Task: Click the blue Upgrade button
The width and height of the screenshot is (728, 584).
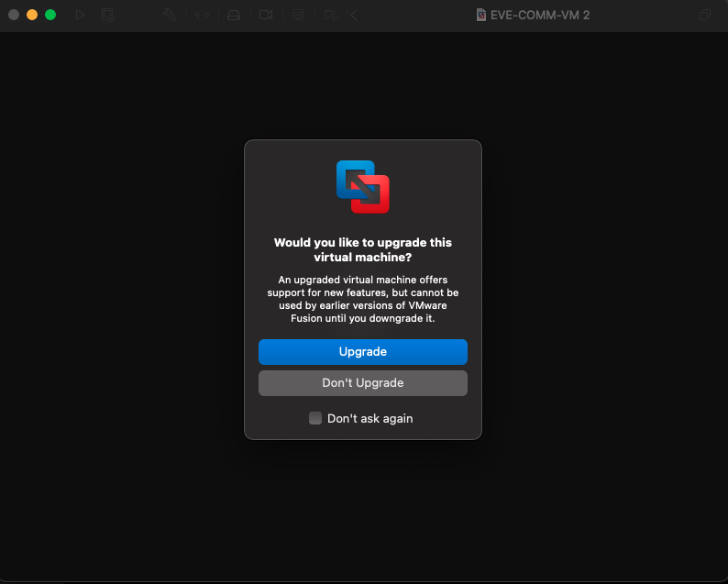Action: coord(362,351)
